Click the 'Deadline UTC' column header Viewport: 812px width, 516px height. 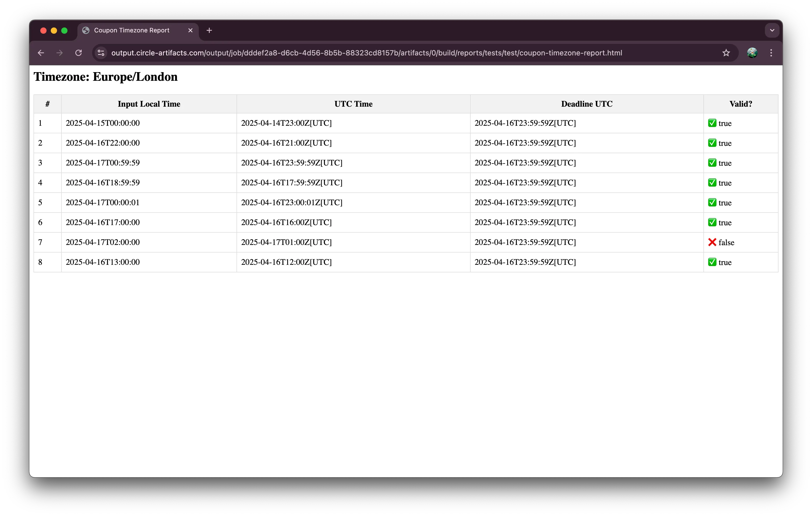tap(587, 104)
